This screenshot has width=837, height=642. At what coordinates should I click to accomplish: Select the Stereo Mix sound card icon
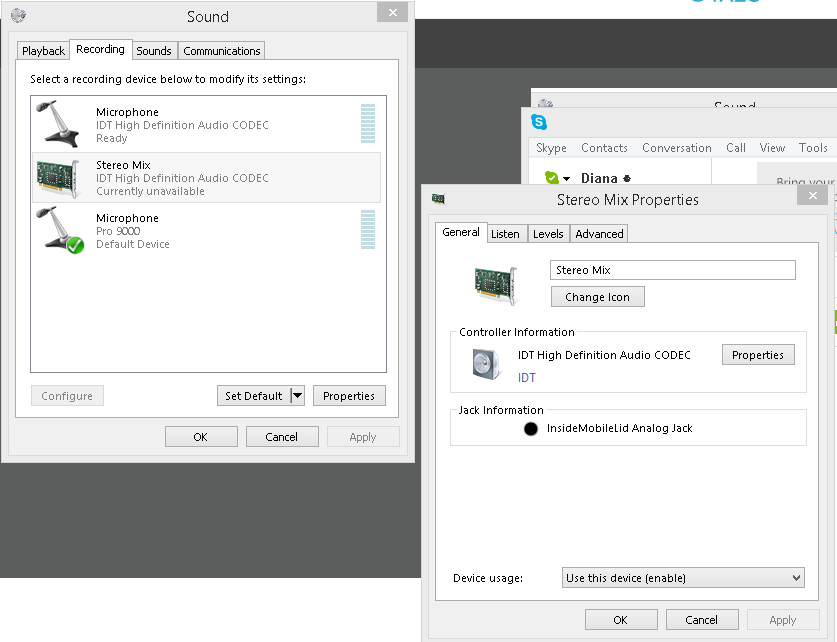(57, 177)
